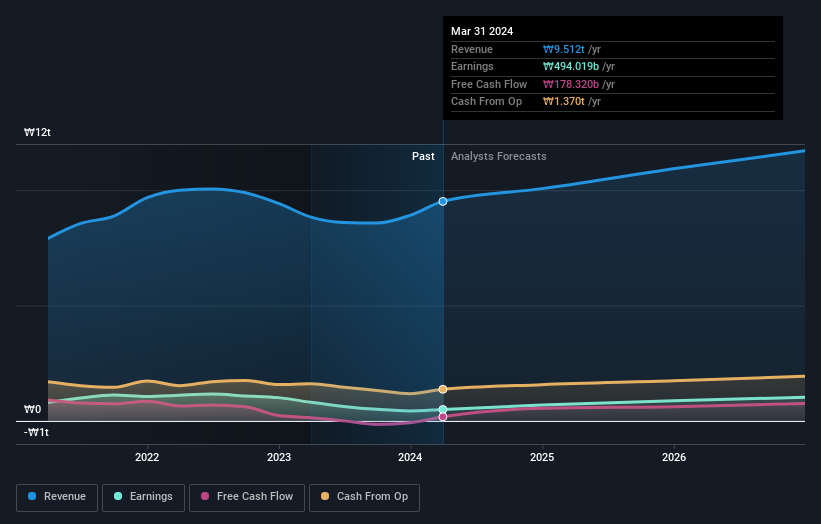Select the 2022 x-axis label
821x524 pixels.
click(147, 458)
